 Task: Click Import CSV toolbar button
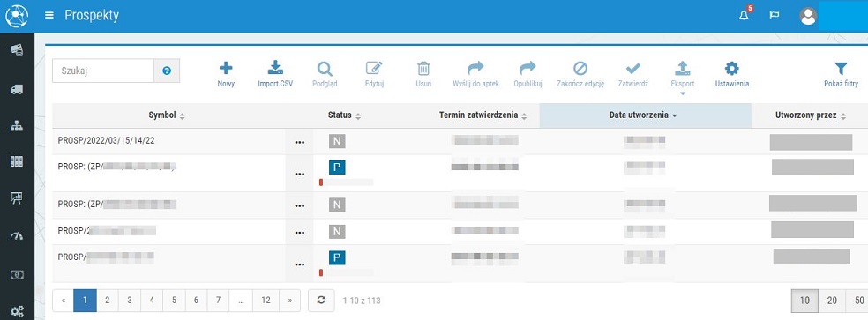(x=275, y=75)
